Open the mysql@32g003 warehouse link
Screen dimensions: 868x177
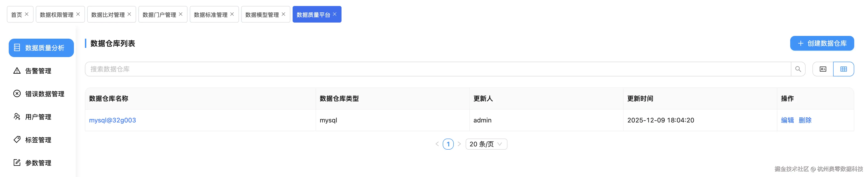112,120
